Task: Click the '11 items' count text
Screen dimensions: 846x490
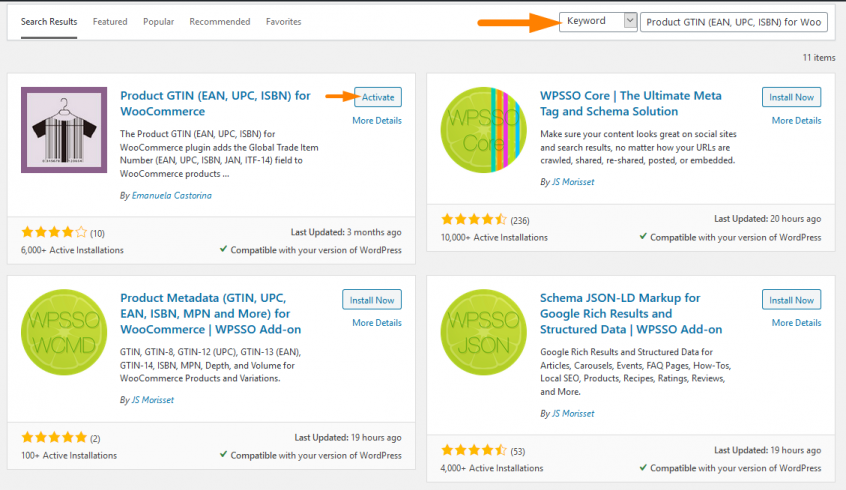Action: click(818, 57)
